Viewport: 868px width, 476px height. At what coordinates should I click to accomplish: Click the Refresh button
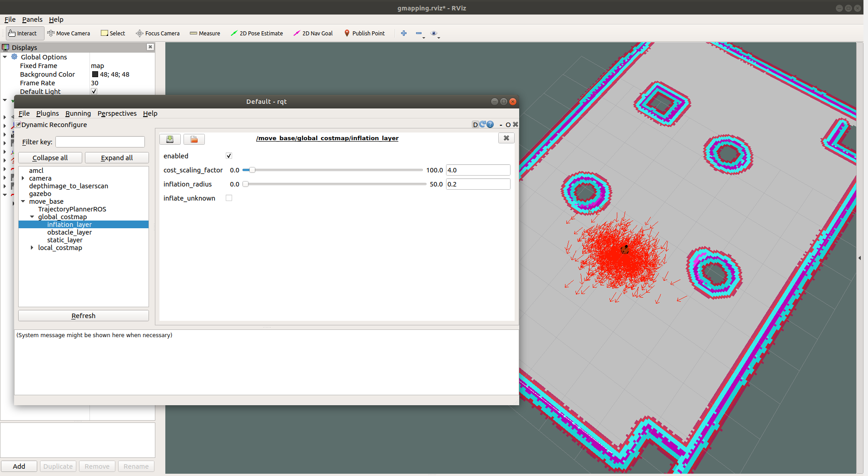point(84,315)
